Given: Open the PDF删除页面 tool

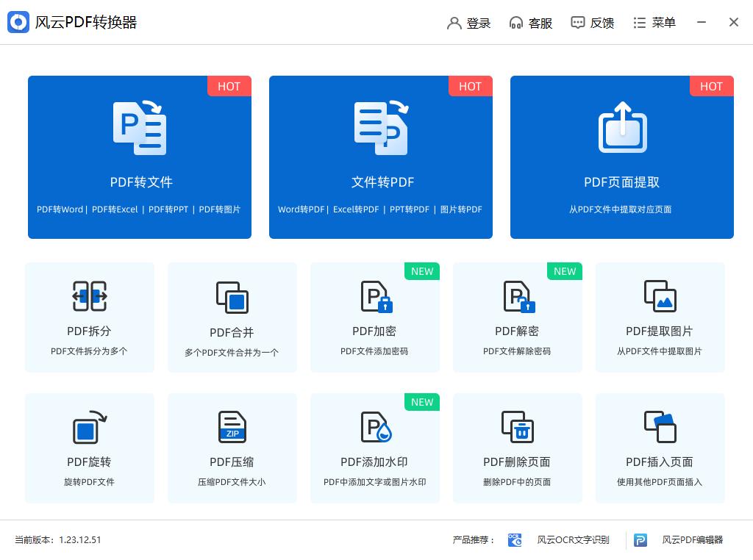Looking at the screenshot, I should [517, 447].
